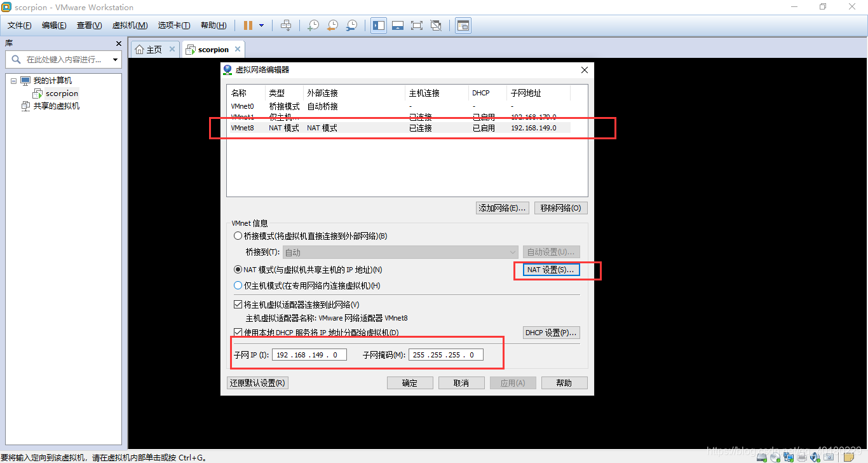Switch to the 主页 tab
This screenshot has height=463, width=868.
155,49
